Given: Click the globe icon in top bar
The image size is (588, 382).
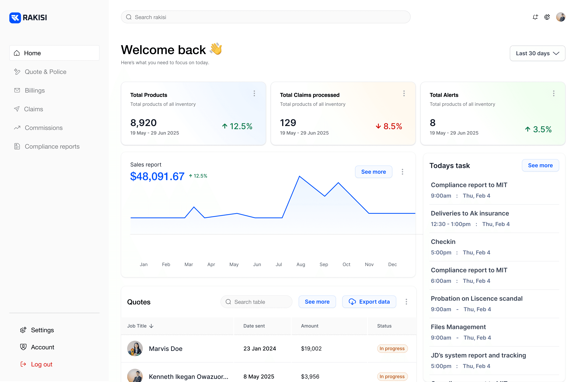Looking at the screenshot, I should 547,17.
